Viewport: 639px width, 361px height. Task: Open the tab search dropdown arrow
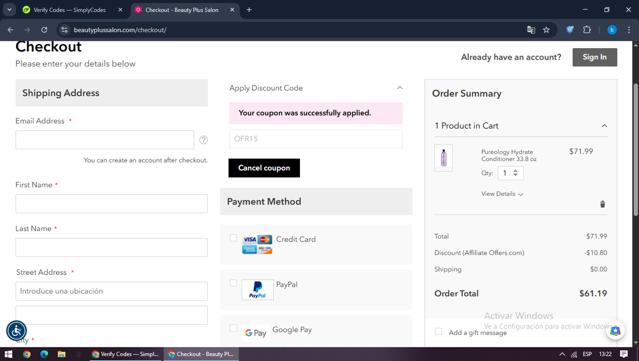9,10
